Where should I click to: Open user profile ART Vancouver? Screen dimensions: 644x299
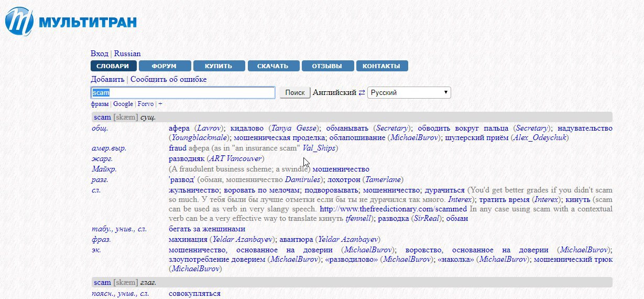(x=235, y=158)
